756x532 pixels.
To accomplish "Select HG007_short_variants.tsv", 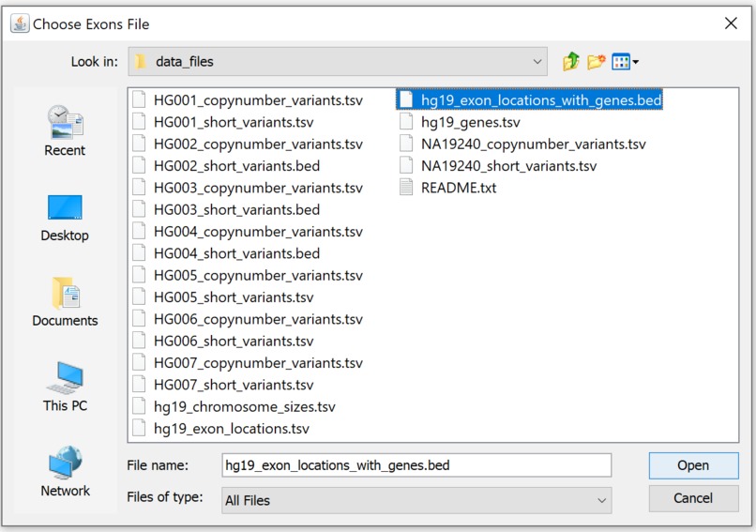I will pos(223,385).
